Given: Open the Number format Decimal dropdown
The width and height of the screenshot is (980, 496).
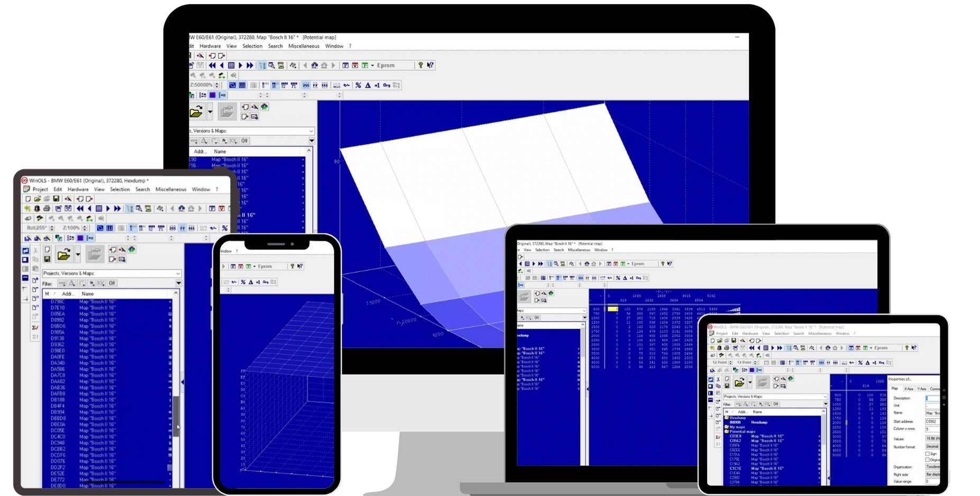Looking at the screenshot, I should pos(932,447).
